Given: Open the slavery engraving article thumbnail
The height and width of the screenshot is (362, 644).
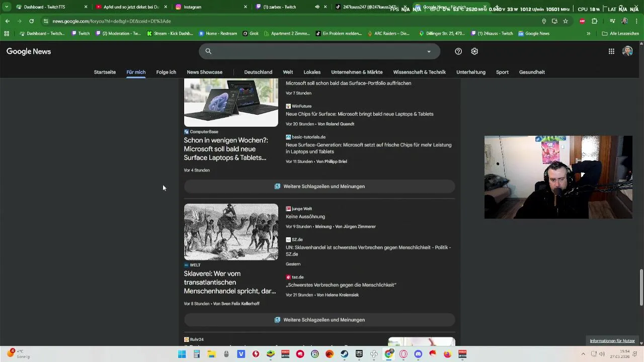Looking at the screenshot, I should pos(231,232).
